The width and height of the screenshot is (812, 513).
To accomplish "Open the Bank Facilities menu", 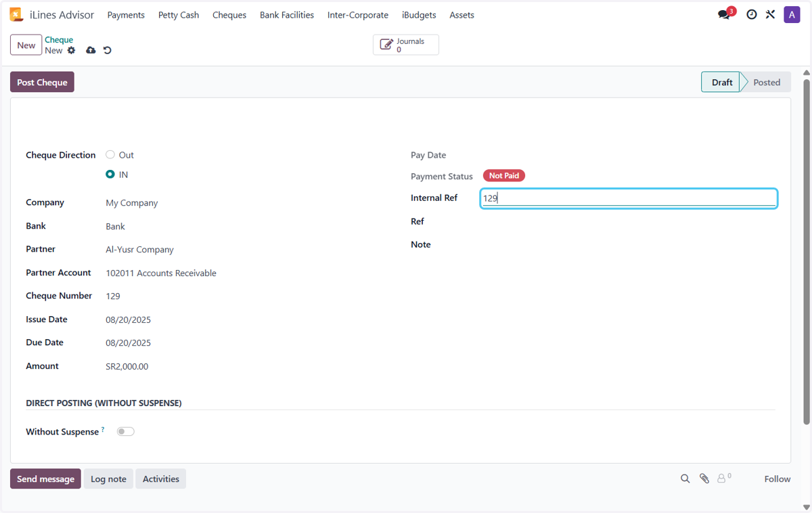I will point(287,15).
